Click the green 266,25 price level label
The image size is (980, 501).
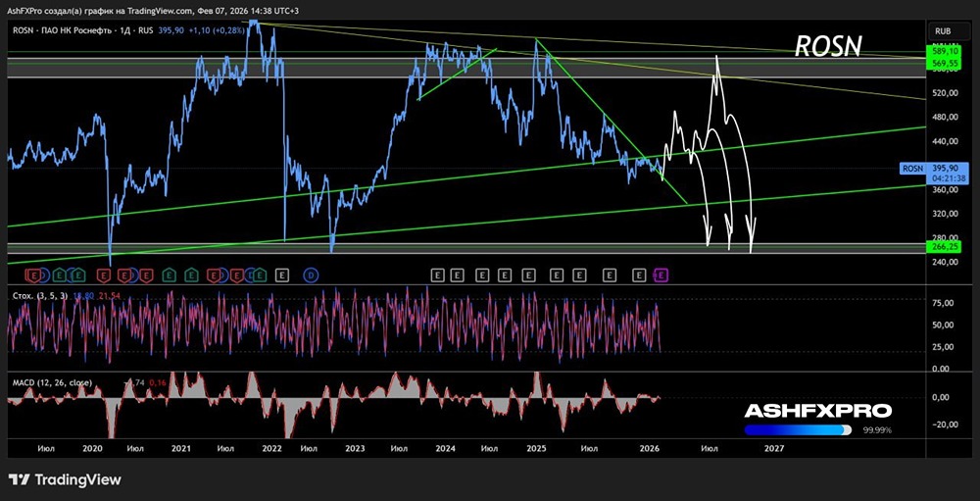(x=945, y=247)
